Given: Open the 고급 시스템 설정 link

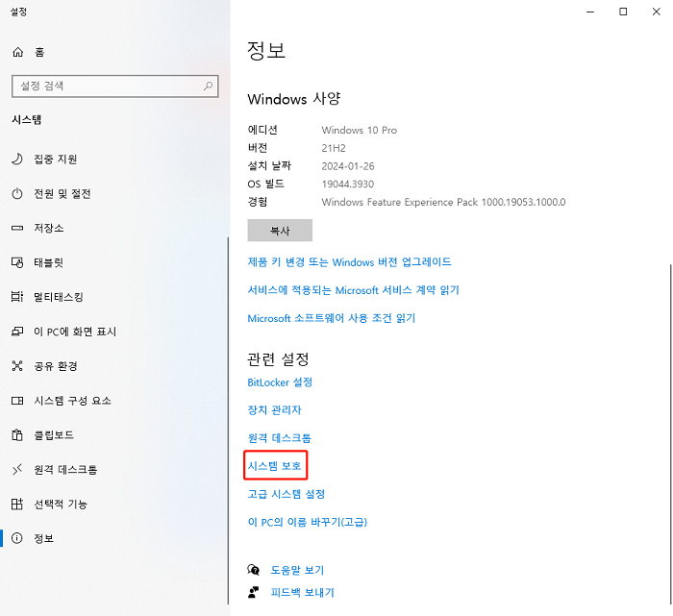Looking at the screenshot, I should coord(287,494).
